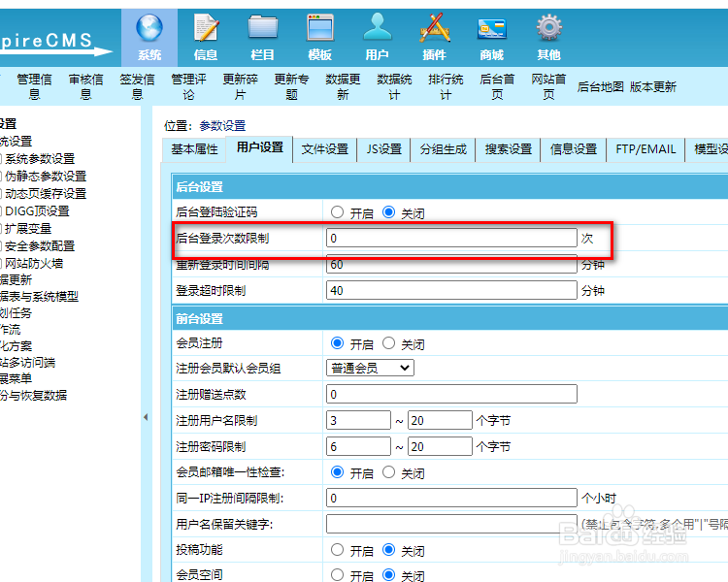Viewport: 728px width, 582px height.
Task: Switch to 分组生成 tab
Action: pyautogui.click(x=444, y=149)
